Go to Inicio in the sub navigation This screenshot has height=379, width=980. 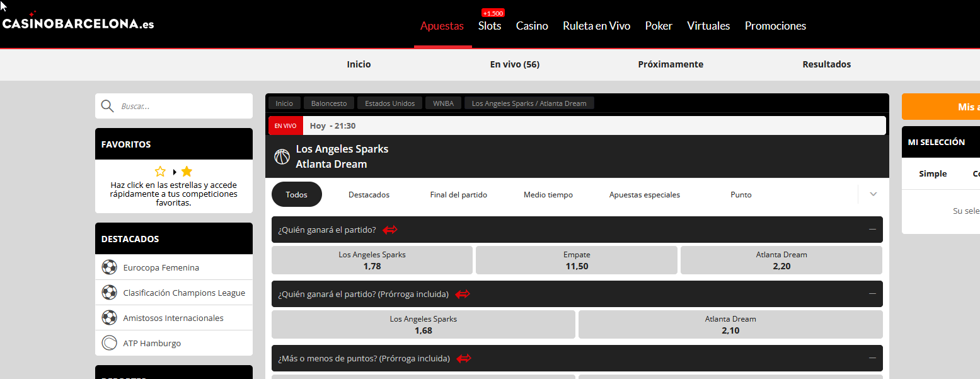click(x=359, y=64)
